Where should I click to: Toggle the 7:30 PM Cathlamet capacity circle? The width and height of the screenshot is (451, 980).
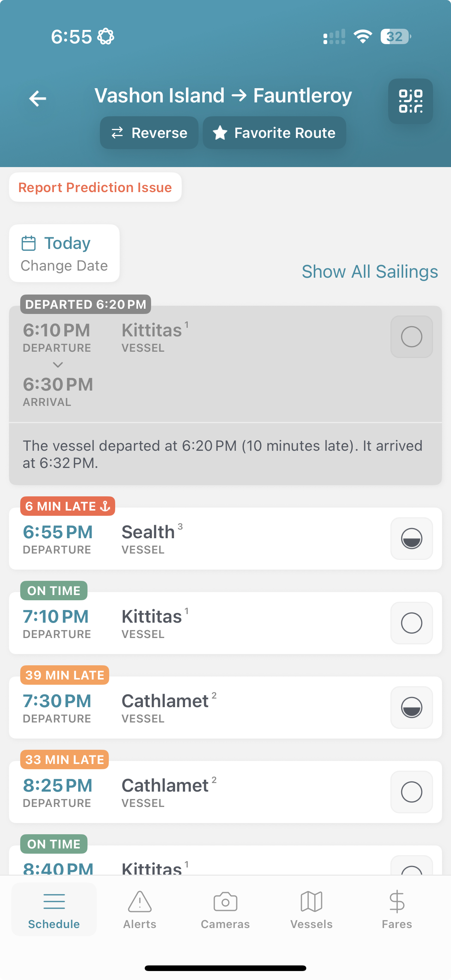411,707
